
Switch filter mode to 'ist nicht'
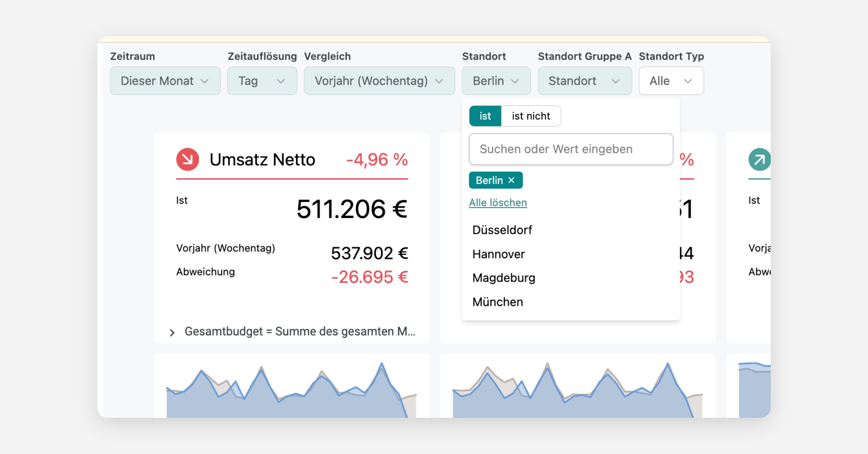(531, 116)
